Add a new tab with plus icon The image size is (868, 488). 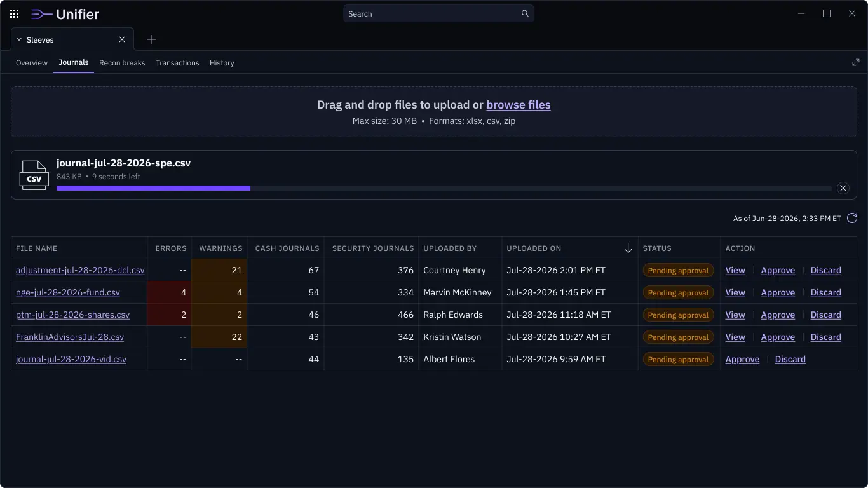pyautogui.click(x=151, y=39)
